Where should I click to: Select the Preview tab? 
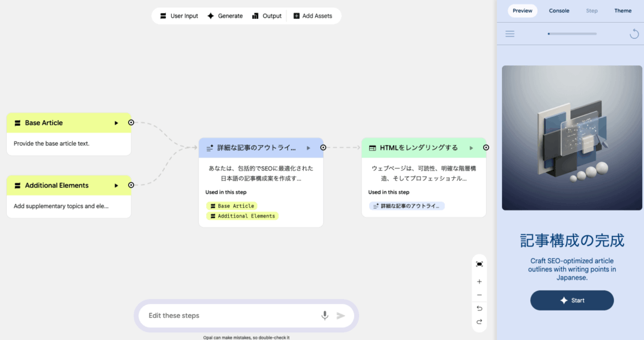click(523, 11)
